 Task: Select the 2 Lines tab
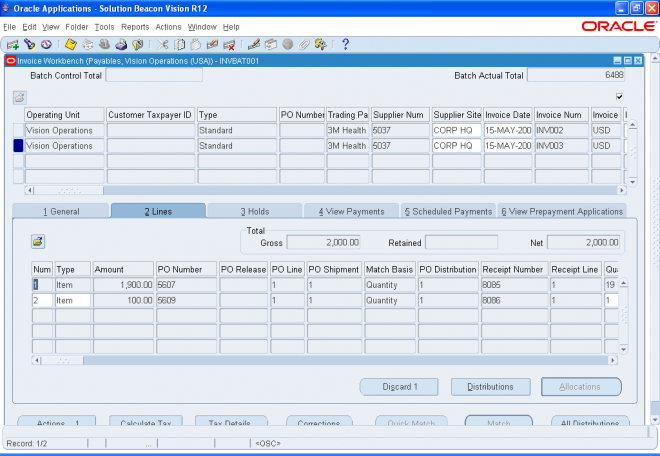[x=158, y=211]
